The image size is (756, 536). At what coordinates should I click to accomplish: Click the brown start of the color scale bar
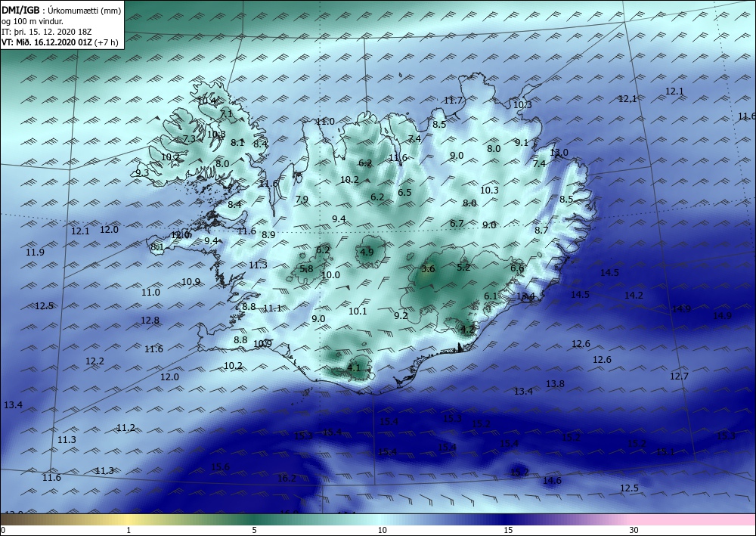tap(20, 519)
